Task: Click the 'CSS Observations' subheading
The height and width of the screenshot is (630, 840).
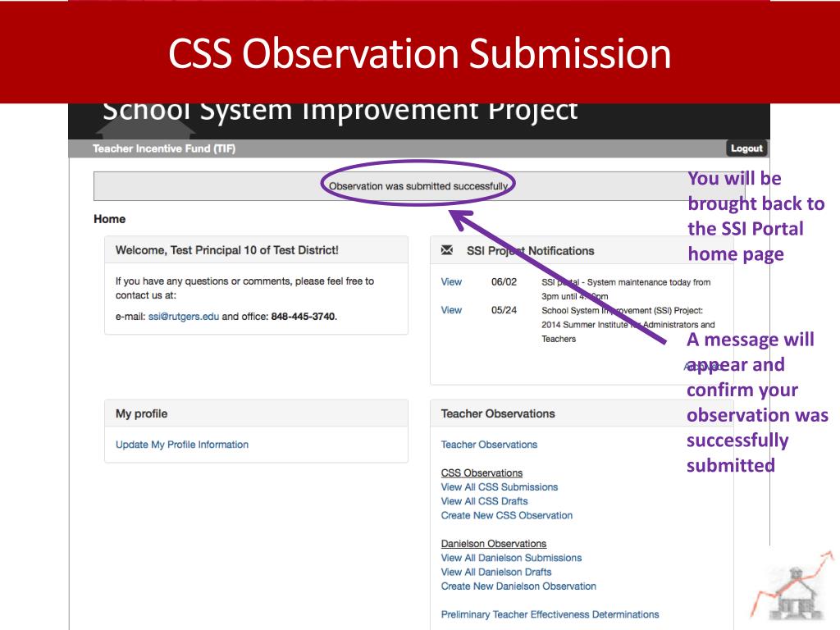Action: pos(482,473)
